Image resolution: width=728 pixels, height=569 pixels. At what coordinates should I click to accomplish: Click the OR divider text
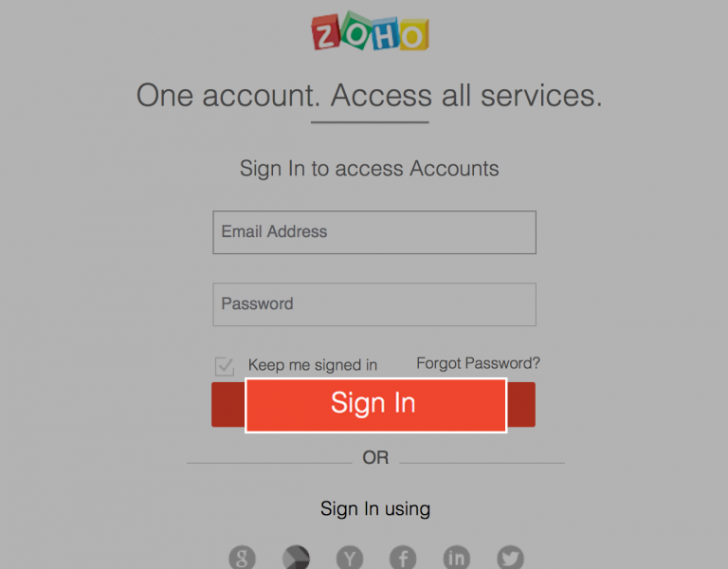pos(375,457)
